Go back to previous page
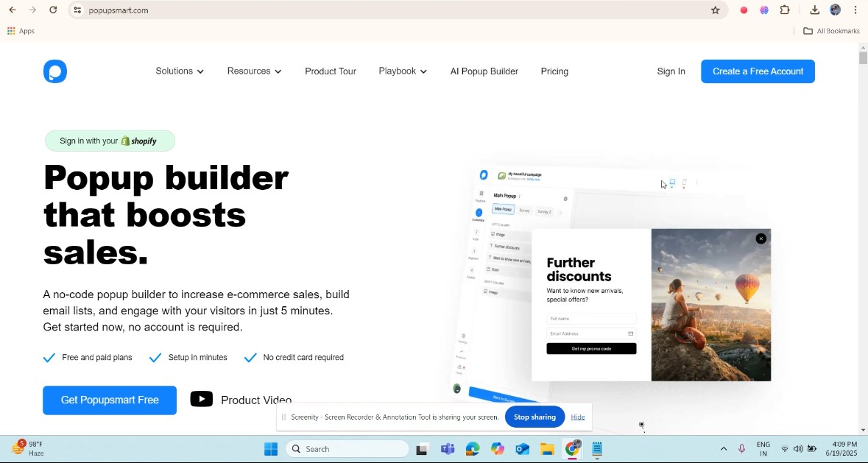Viewport: 868px width, 463px height. pyautogui.click(x=13, y=10)
